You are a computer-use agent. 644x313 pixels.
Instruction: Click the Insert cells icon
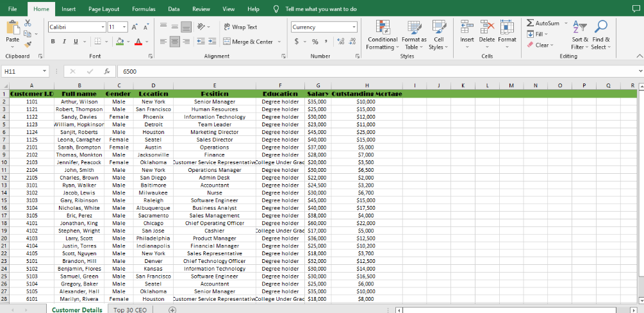click(467, 27)
